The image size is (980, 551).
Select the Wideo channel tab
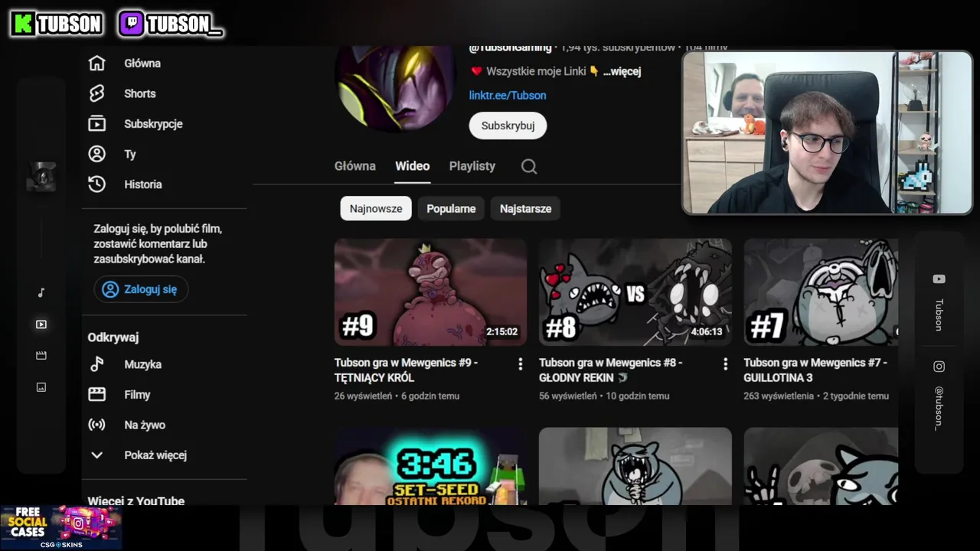(412, 166)
